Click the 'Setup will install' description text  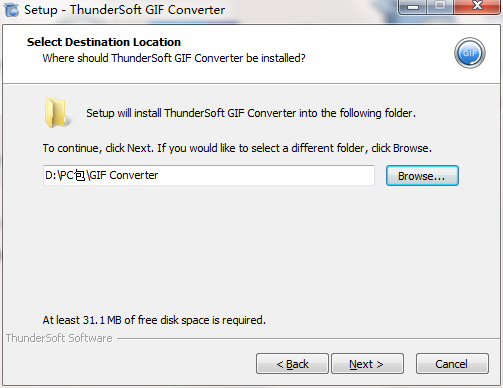(251, 113)
